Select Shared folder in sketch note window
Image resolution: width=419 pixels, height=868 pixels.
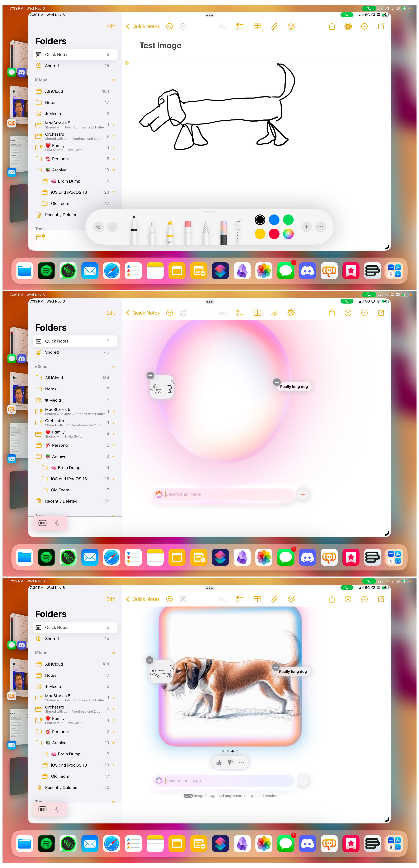52,66
